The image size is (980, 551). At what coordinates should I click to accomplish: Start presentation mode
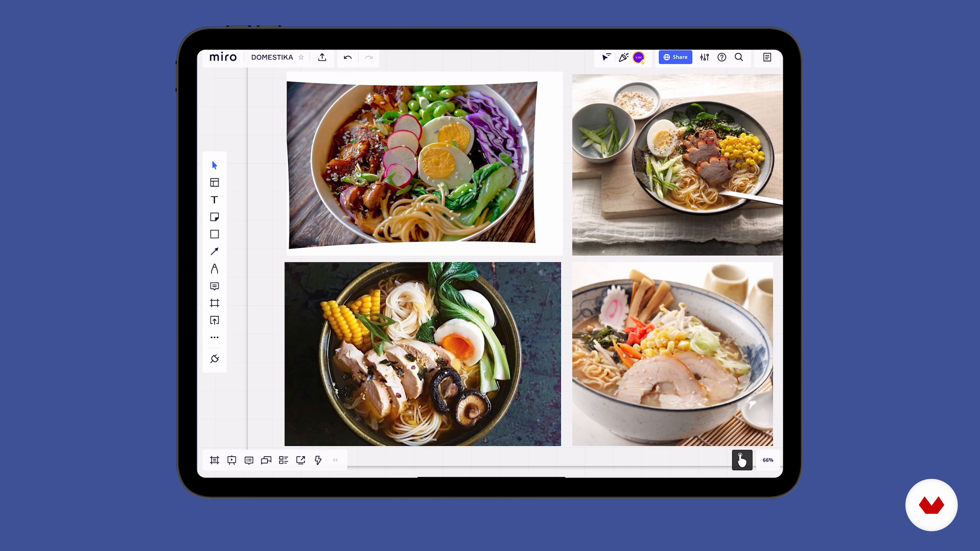pos(232,460)
